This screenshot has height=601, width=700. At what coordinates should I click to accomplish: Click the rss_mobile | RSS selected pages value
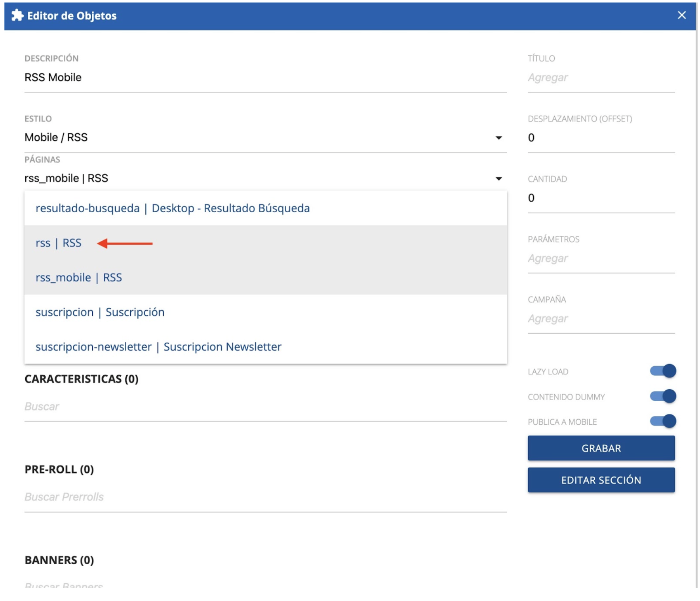(x=66, y=178)
